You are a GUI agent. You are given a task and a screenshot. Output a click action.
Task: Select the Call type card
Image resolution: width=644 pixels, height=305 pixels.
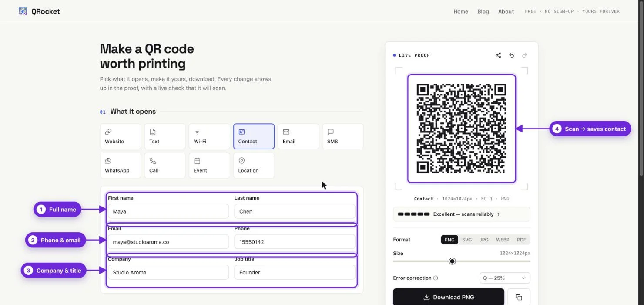(x=165, y=165)
